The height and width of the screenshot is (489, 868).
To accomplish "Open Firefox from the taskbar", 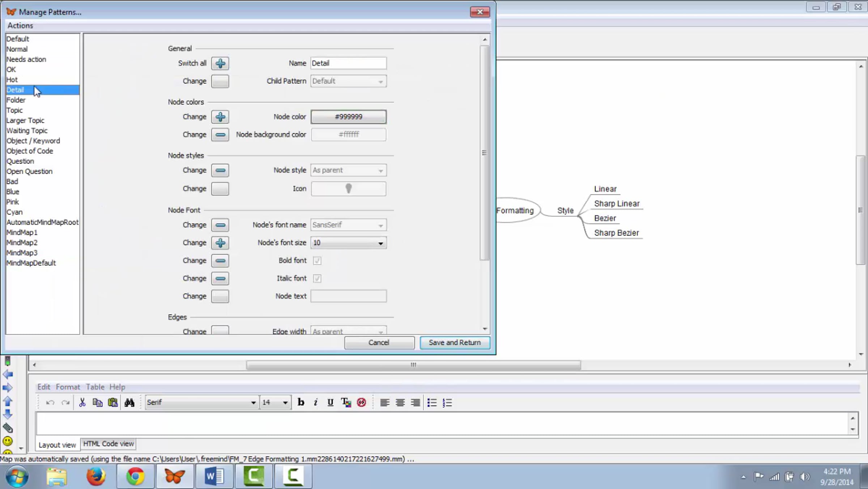I will [x=96, y=476].
